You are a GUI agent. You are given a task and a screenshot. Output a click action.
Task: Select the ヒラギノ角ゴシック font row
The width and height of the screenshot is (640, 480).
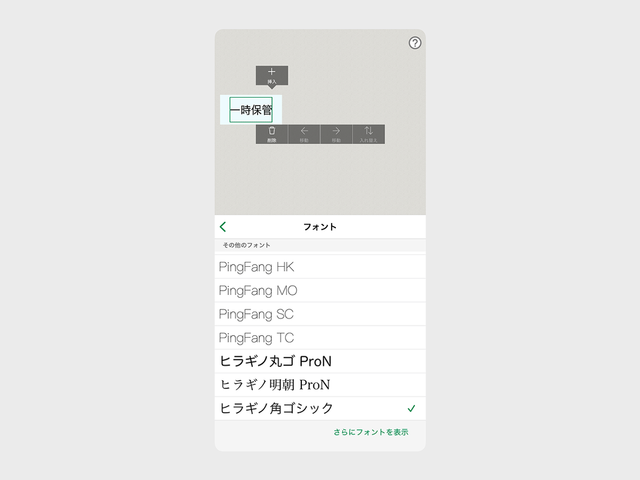click(x=320, y=408)
